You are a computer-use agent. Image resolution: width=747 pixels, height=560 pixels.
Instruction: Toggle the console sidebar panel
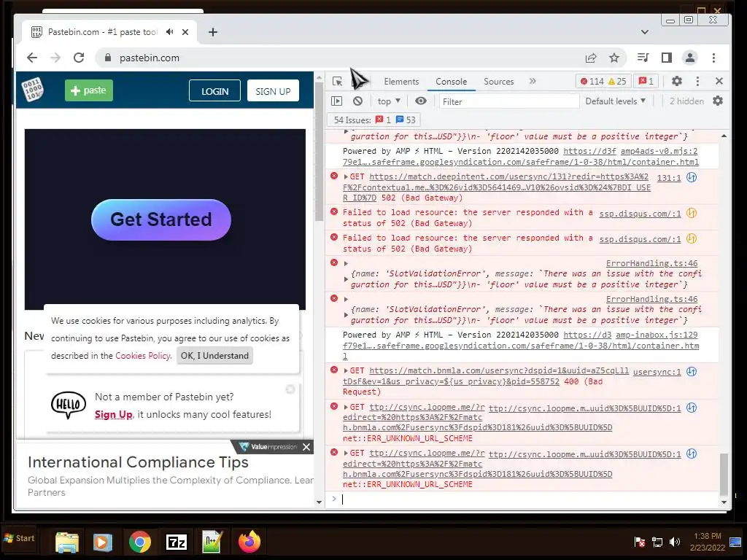pyautogui.click(x=337, y=101)
